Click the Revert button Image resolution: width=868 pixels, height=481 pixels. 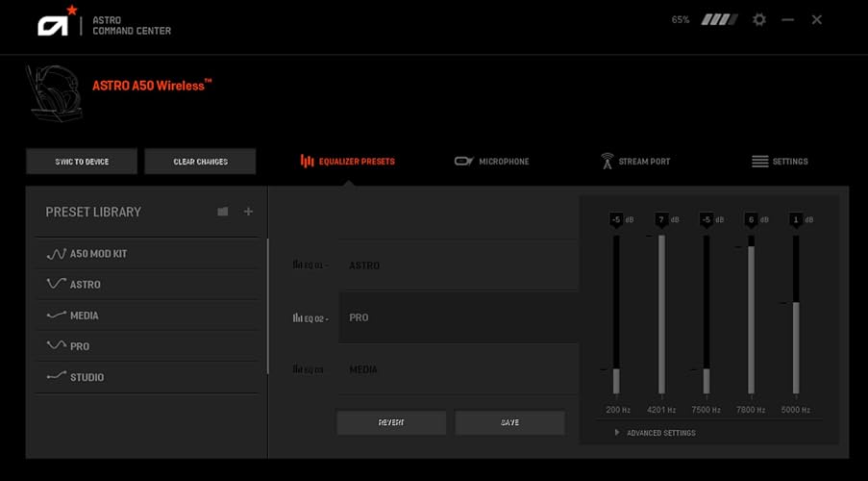tap(391, 422)
